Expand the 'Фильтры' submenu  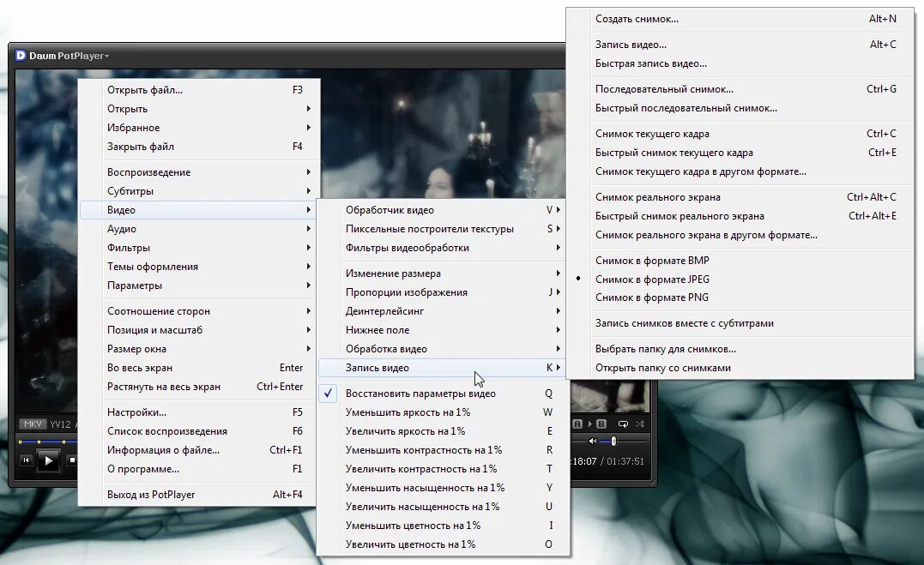pyautogui.click(x=199, y=248)
